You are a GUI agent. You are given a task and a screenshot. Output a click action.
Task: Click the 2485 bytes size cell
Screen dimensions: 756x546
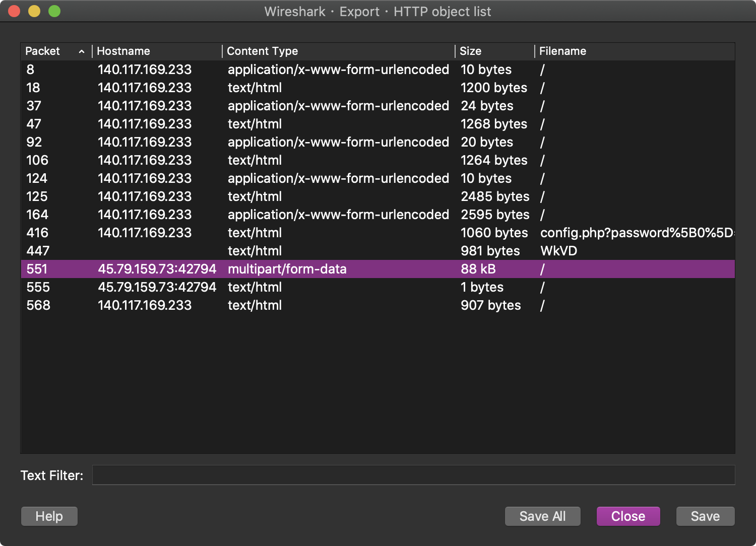pos(495,196)
